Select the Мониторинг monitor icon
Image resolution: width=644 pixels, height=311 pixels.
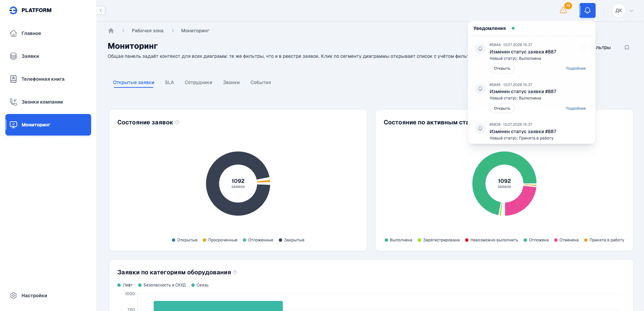pyautogui.click(x=13, y=125)
